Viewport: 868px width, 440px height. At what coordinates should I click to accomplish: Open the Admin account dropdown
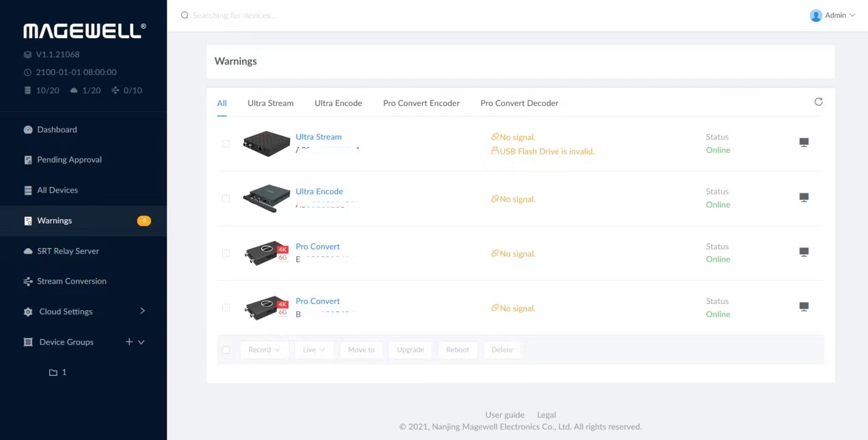[x=832, y=15]
